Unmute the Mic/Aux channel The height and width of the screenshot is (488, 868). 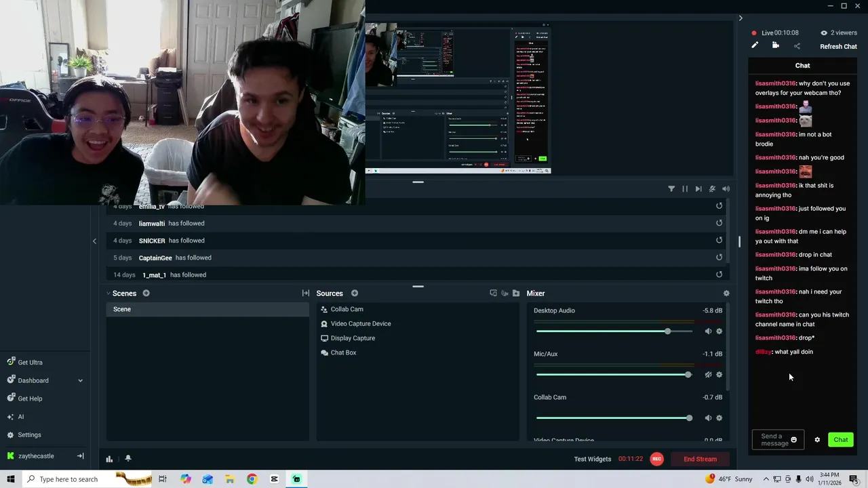click(708, 375)
